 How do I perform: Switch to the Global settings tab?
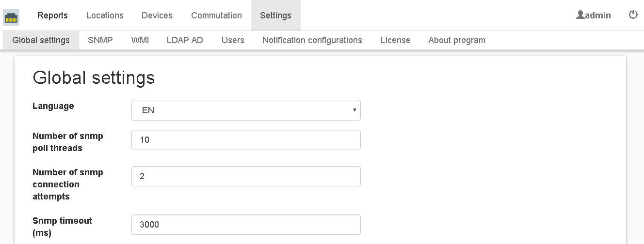pos(41,40)
